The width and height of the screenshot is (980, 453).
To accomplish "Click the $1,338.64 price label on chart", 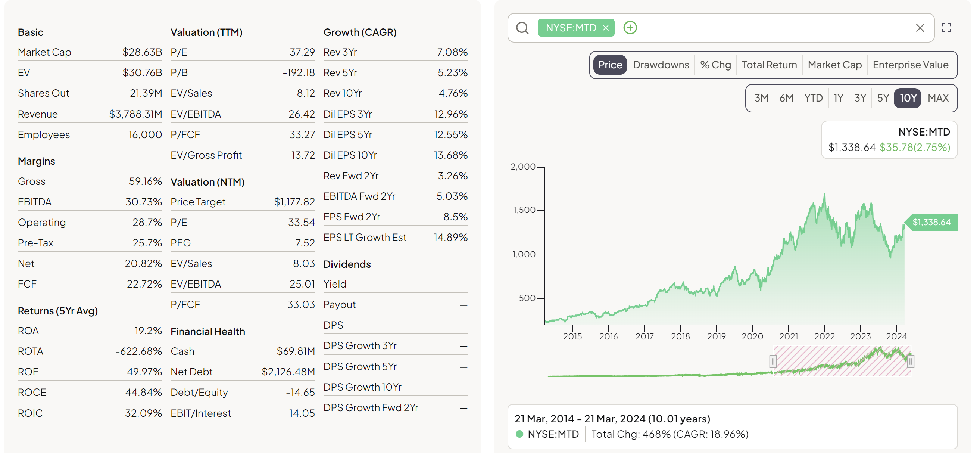I will [x=931, y=222].
